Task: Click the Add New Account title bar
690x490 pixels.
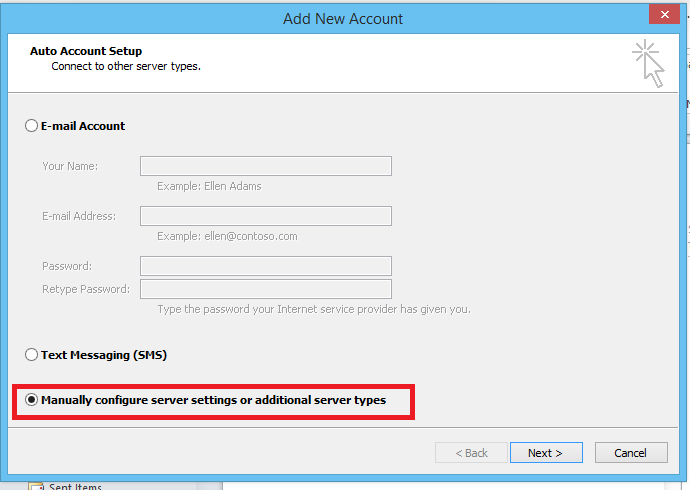Action: tap(343, 19)
